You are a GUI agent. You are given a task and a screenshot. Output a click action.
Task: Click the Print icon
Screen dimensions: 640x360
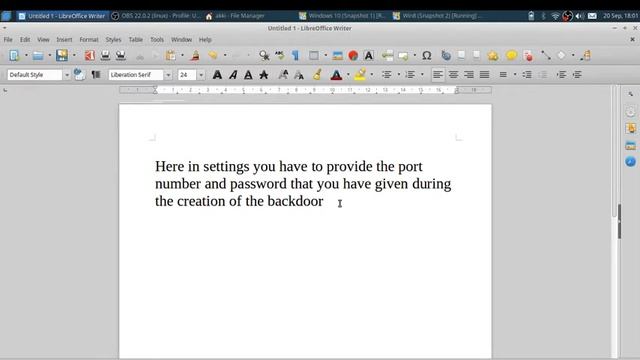[x=105, y=56]
